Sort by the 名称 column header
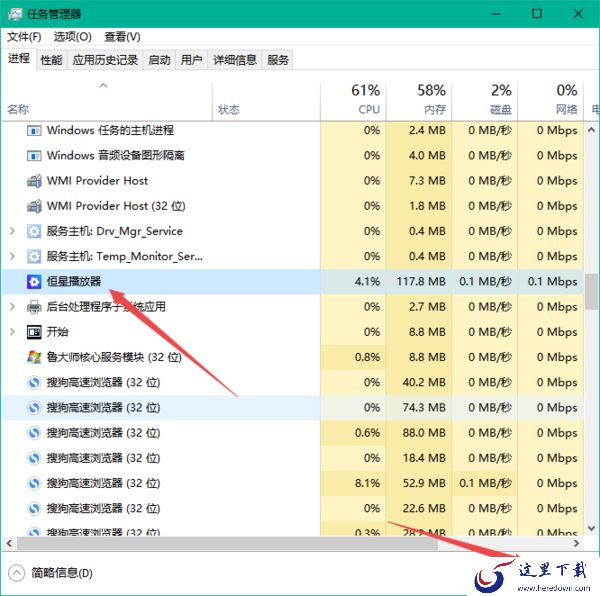600x596 pixels. [x=107, y=100]
